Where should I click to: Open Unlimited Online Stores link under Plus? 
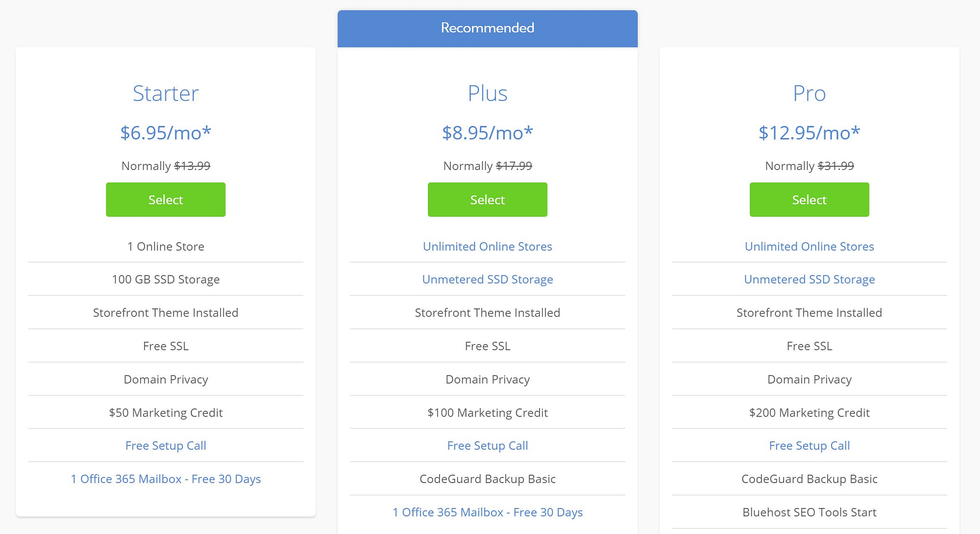(487, 246)
